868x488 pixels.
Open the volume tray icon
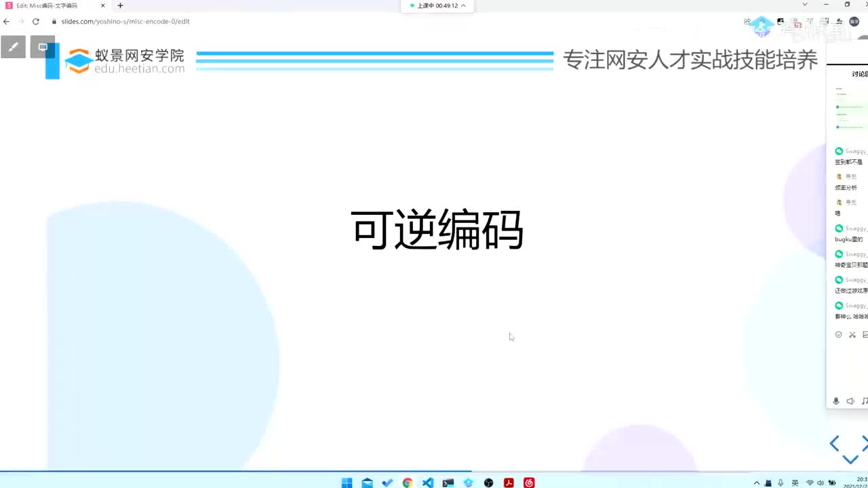[x=820, y=483]
